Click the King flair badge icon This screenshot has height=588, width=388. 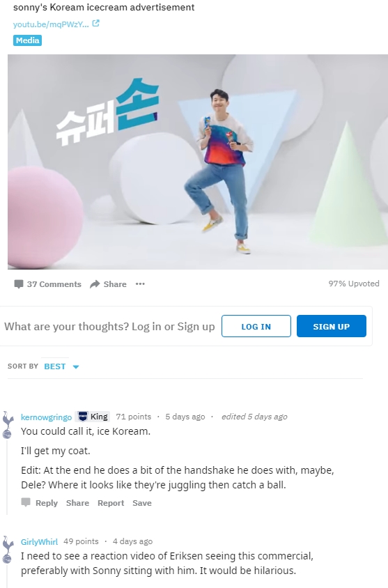pyautogui.click(x=83, y=417)
